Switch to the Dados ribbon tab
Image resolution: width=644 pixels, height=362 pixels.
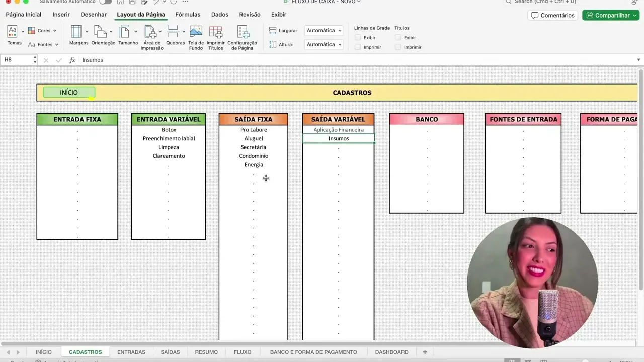(x=220, y=15)
